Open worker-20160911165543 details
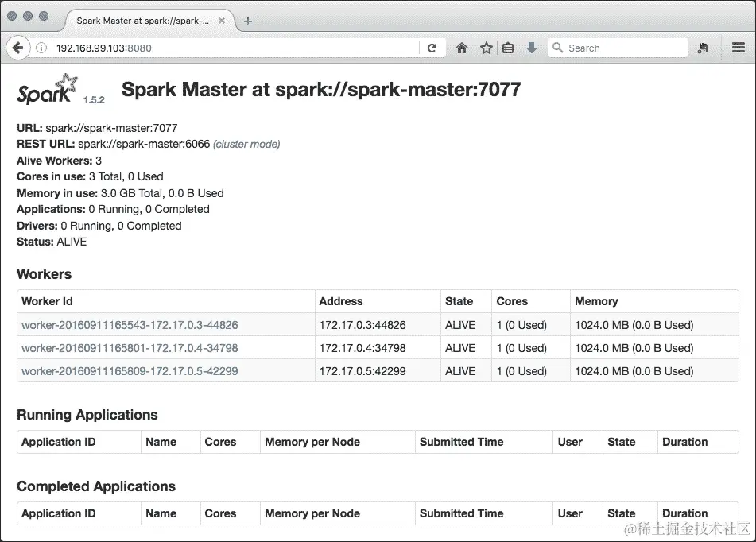 (x=130, y=325)
